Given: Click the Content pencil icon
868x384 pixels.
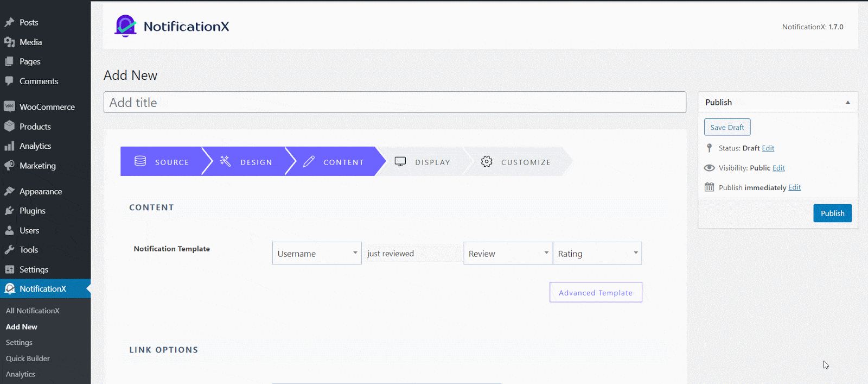Looking at the screenshot, I should pos(309,161).
